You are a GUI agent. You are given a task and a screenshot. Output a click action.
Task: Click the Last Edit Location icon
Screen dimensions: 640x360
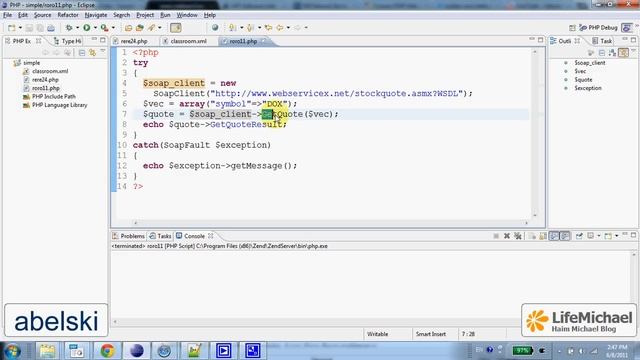(268, 28)
